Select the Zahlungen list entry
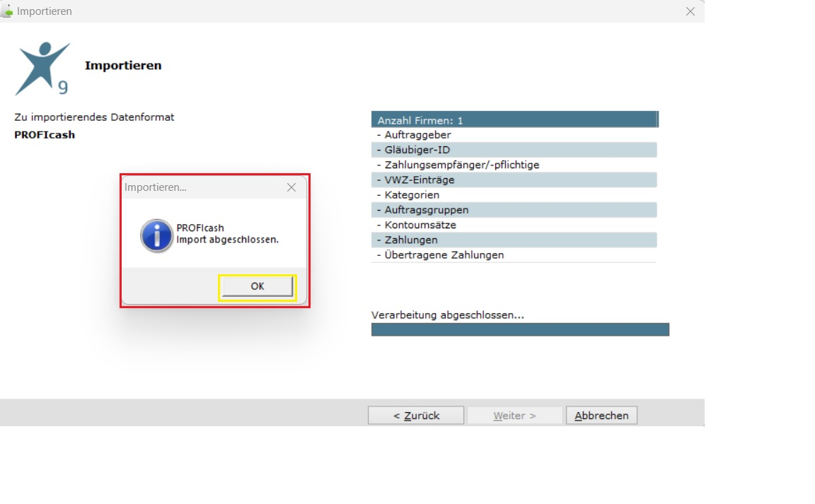The width and height of the screenshot is (815, 504). (x=514, y=240)
